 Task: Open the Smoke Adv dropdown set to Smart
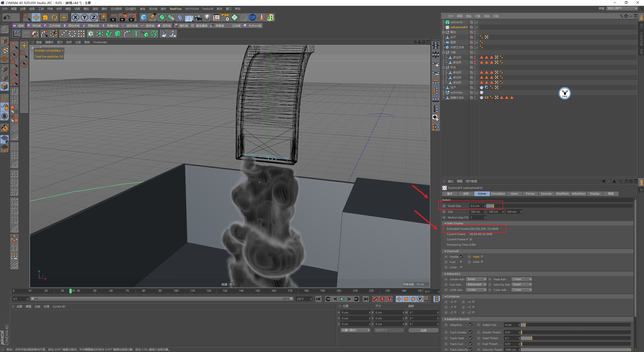[x=476, y=279]
